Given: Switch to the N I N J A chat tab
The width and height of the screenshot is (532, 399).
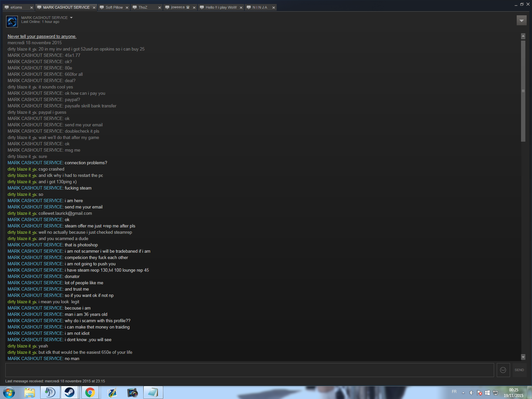Looking at the screenshot, I should click(x=259, y=7).
